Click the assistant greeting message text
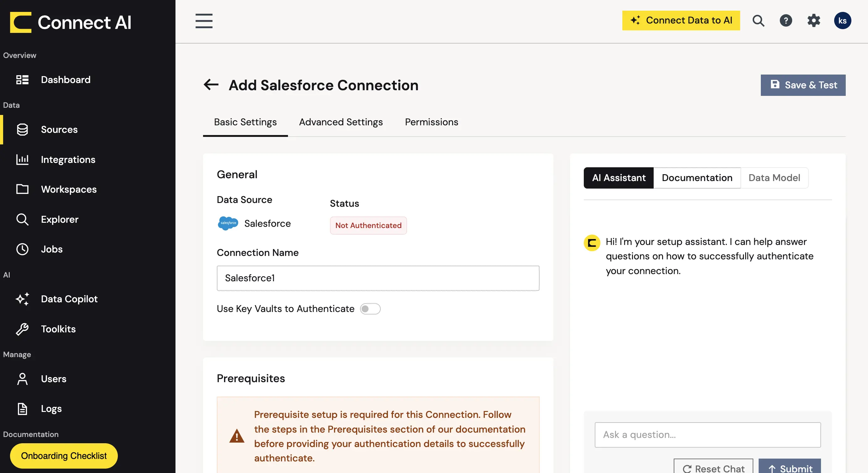 [709, 256]
